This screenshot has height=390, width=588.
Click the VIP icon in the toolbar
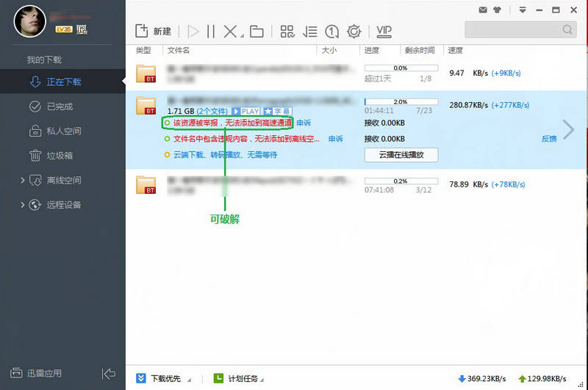pyautogui.click(x=384, y=32)
